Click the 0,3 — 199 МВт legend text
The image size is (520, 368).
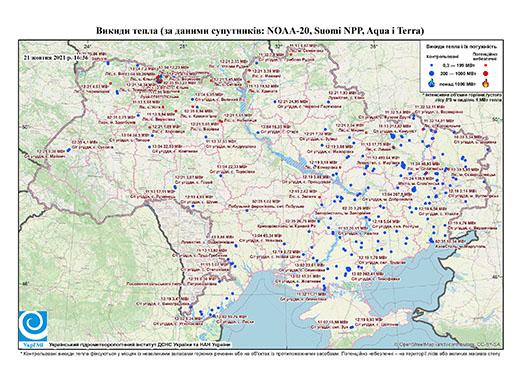coord(458,66)
